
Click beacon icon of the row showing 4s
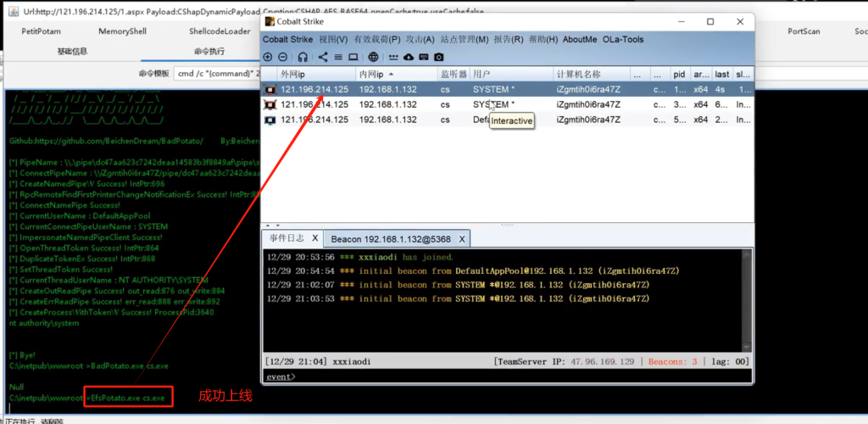click(270, 89)
